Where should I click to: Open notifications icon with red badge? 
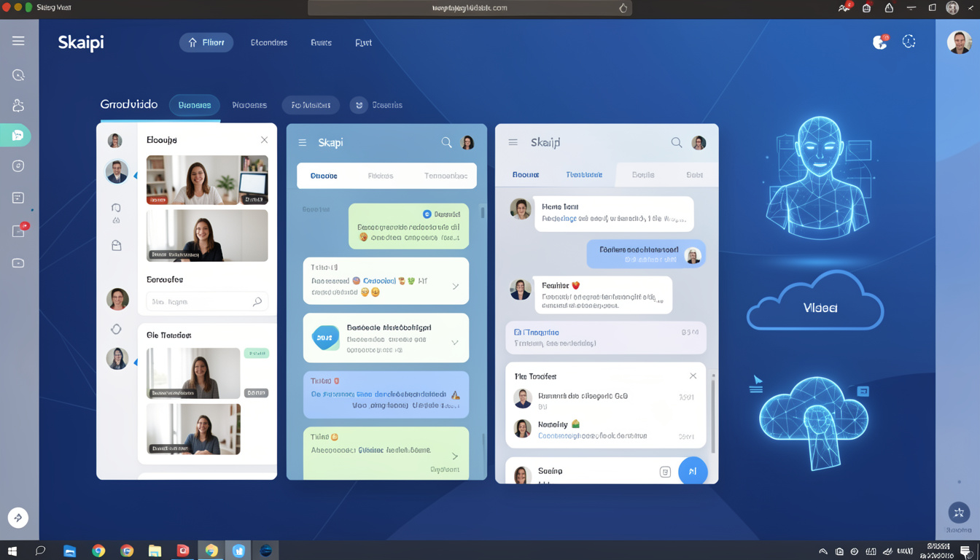point(880,42)
